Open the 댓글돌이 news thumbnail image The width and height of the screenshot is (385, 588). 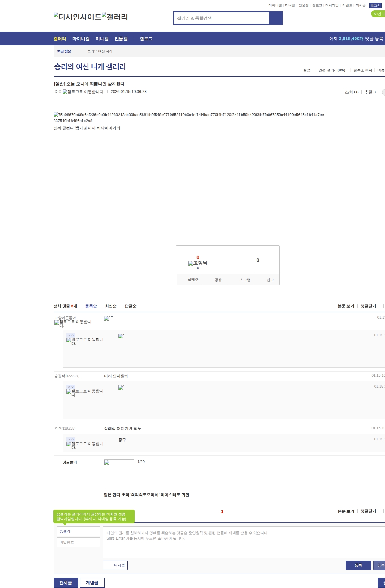[x=119, y=474]
